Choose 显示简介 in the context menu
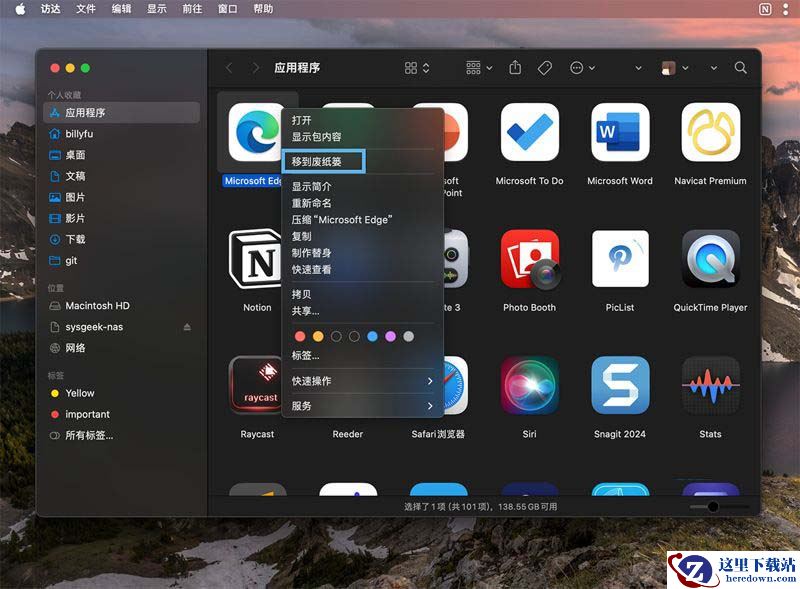Viewport: 800px width, 589px height. click(362, 187)
